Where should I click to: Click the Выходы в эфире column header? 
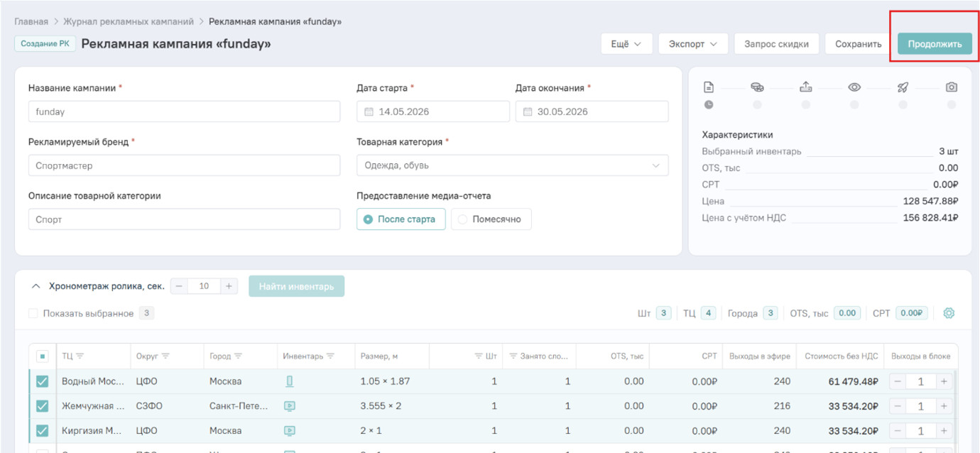[x=760, y=356]
